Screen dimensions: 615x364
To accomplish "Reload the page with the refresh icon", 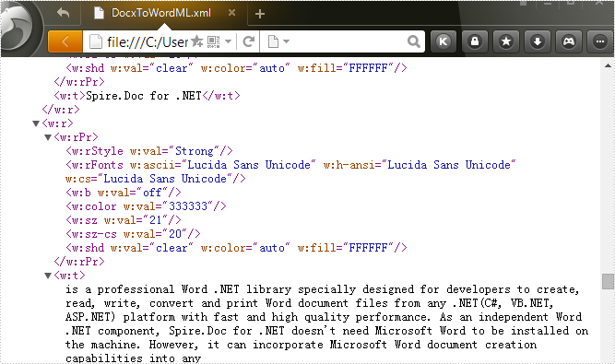I will click(248, 41).
